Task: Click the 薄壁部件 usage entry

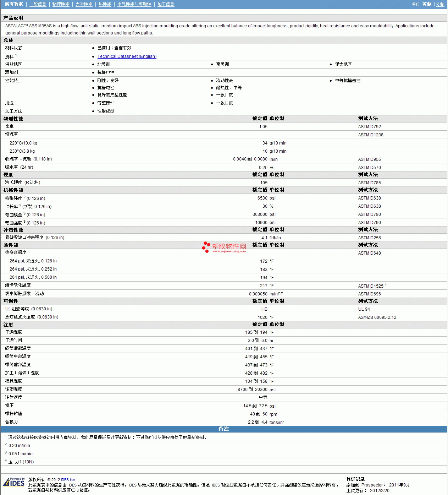Action: coord(106,103)
